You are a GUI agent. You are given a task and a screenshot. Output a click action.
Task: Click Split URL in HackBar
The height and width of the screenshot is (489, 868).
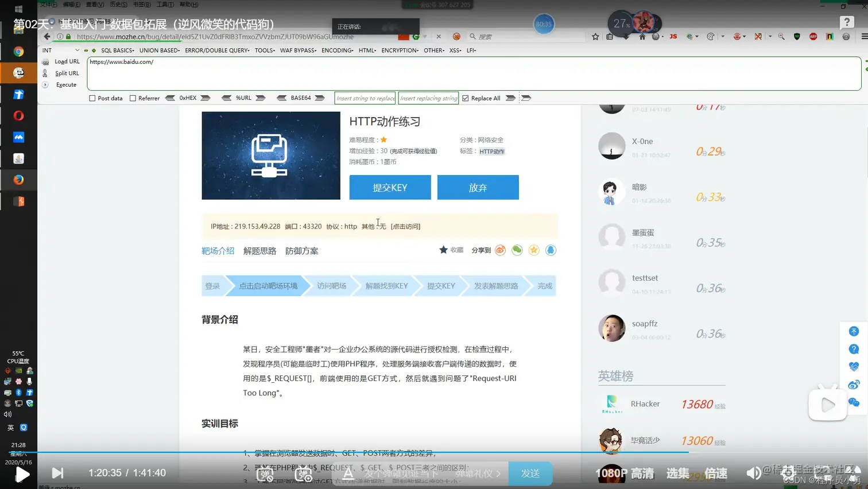pyautogui.click(x=67, y=73)
